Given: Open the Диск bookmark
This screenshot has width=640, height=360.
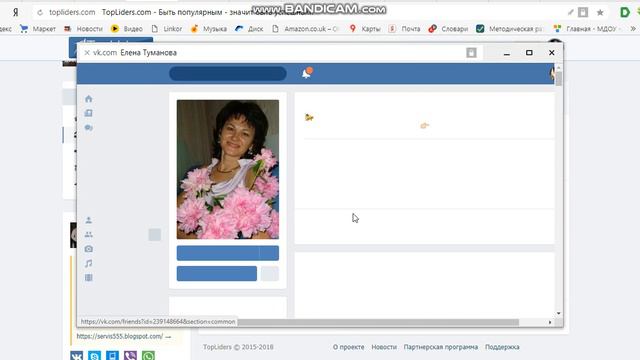Looking at the screenshot, I should (x=249, y=29).
